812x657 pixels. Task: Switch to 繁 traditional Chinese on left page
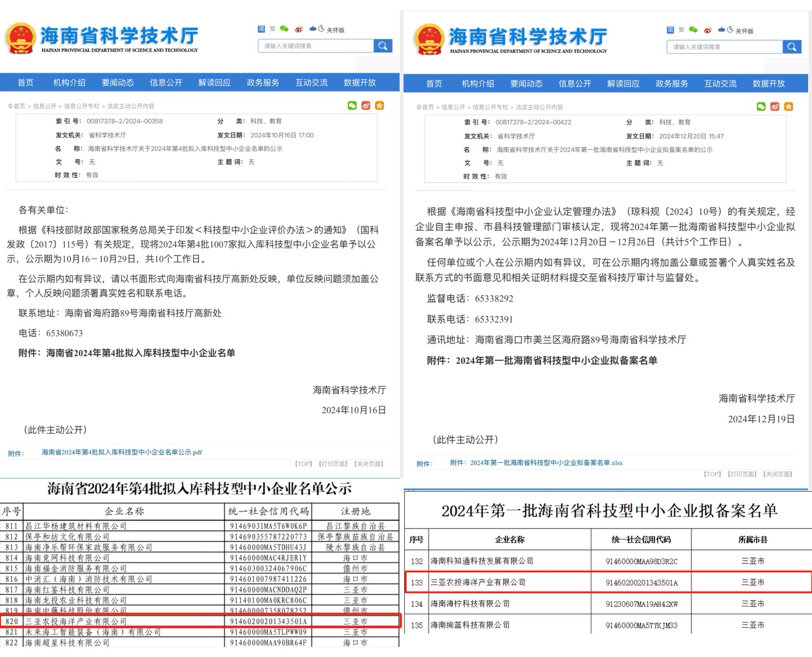point(273,29)
